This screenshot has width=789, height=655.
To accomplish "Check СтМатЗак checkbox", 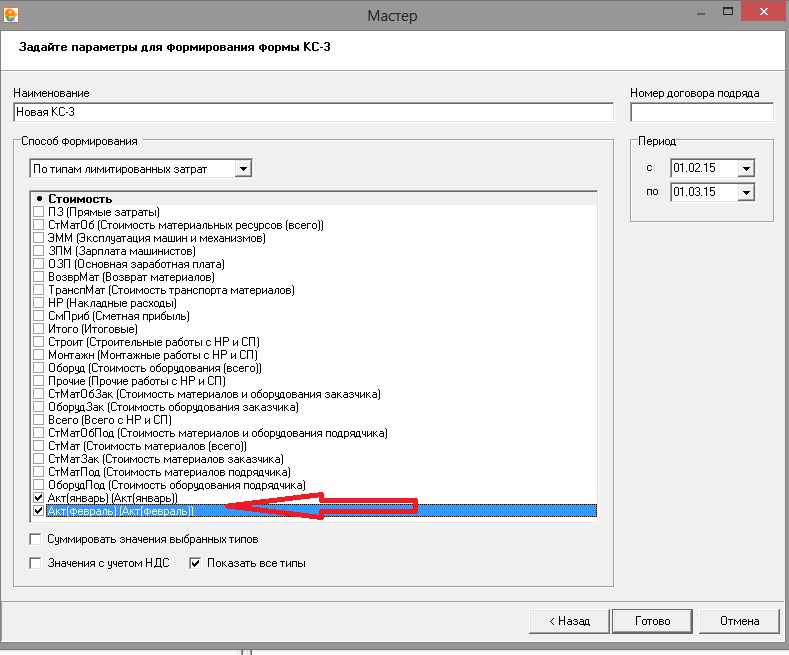I will (x=39, y=459).
